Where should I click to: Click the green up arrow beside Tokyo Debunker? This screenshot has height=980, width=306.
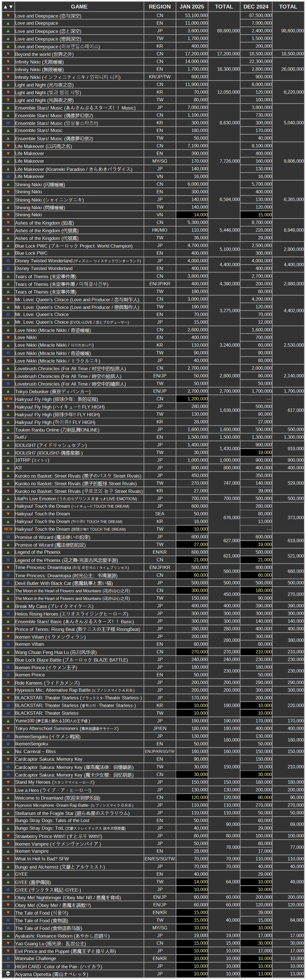pos(8,391)
